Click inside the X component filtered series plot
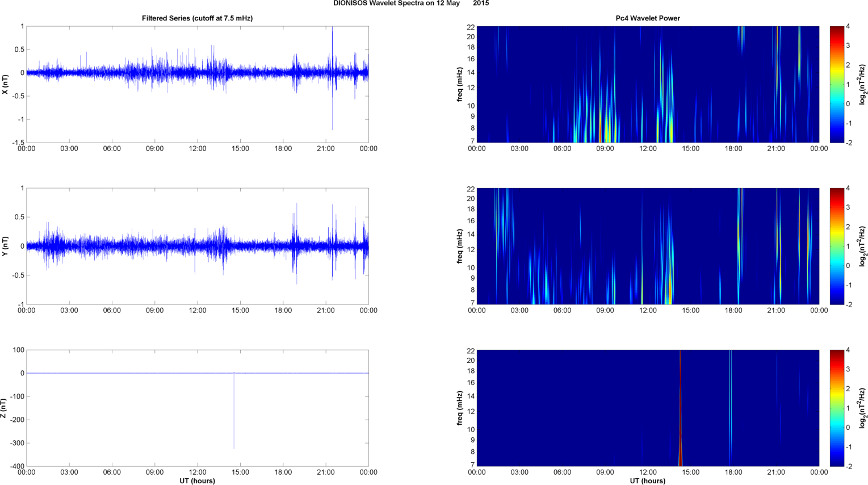 click(x=198, y=85)
